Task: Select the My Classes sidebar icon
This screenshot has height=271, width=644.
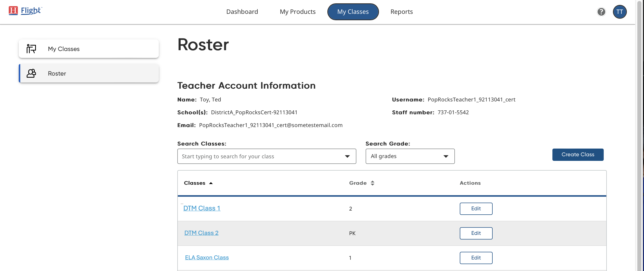Action: [31, 49]
